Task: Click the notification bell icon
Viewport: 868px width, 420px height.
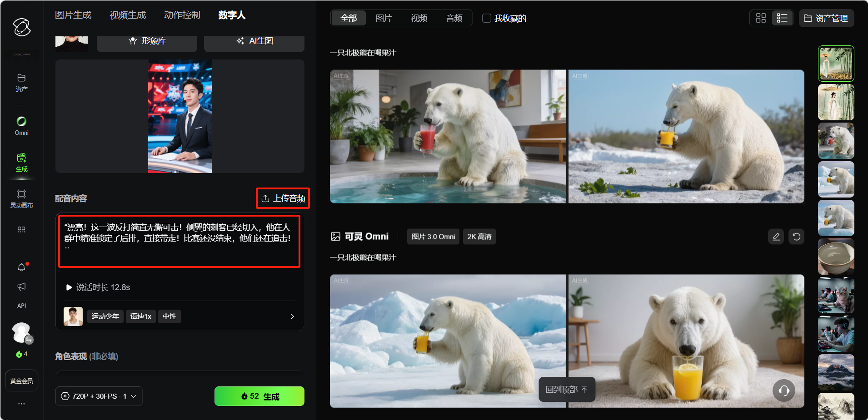Action: coord(21,267)
